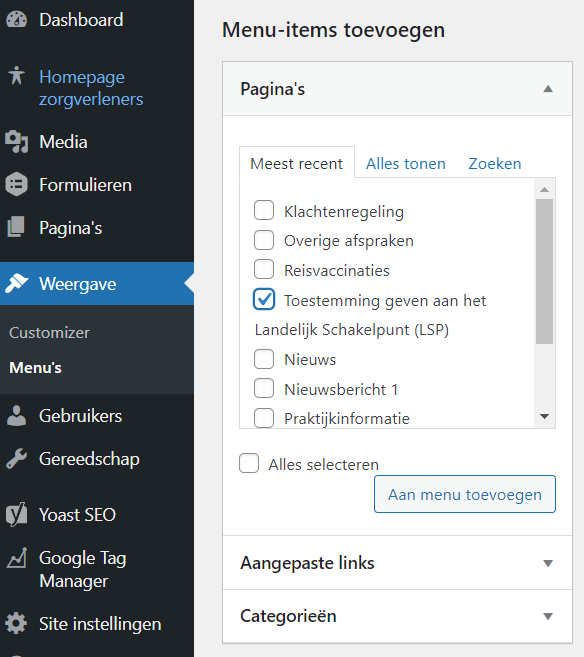Click the Gereedschap wrench icon

coord(16,458)
